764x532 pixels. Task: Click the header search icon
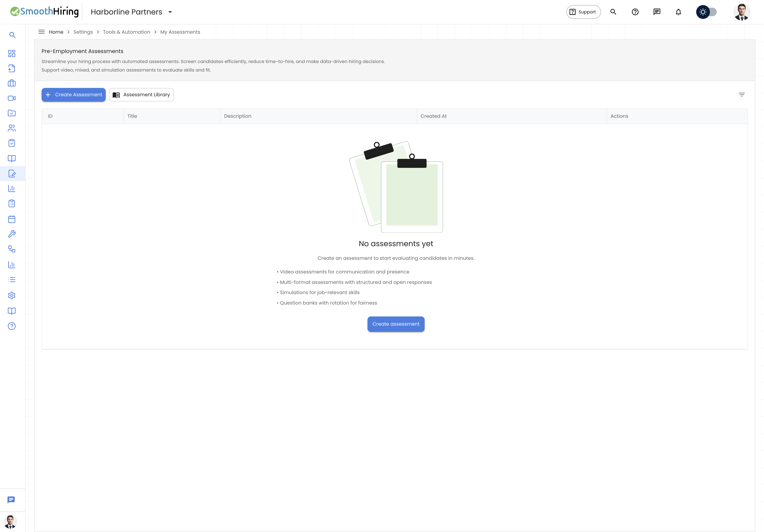point(613,12)
